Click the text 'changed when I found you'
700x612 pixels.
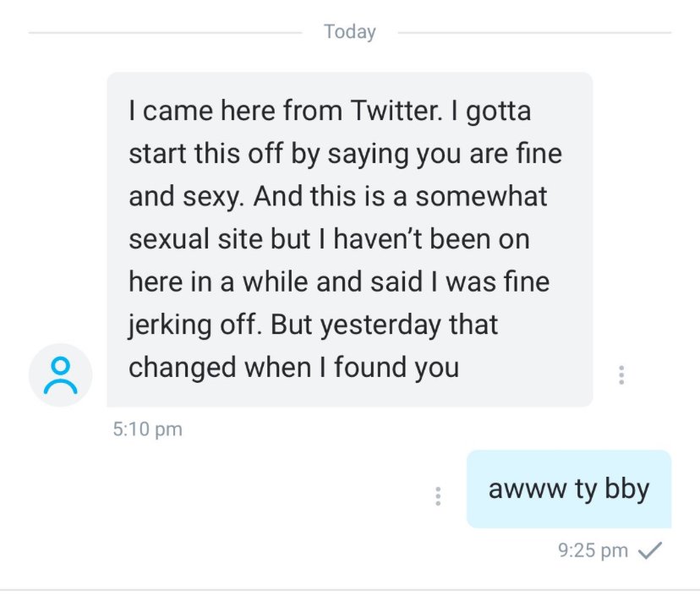click(x=293, y=368)
